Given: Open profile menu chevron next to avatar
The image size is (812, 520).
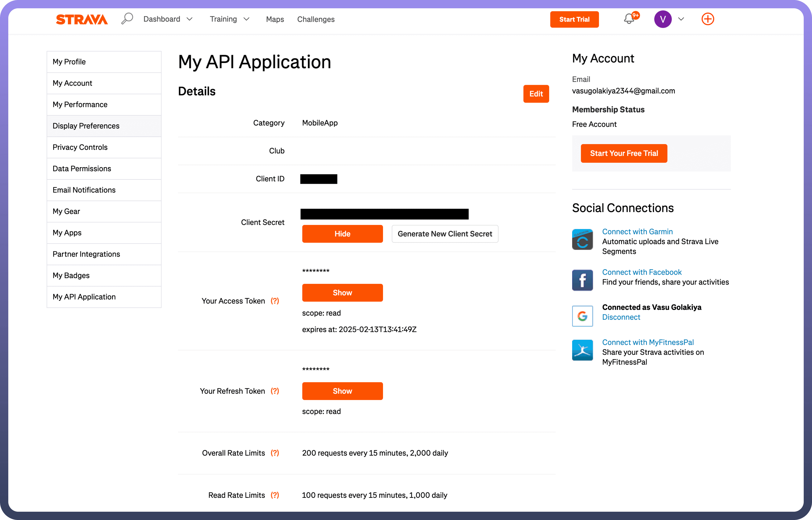Looking at the screenshot, I should pos(681,19).
